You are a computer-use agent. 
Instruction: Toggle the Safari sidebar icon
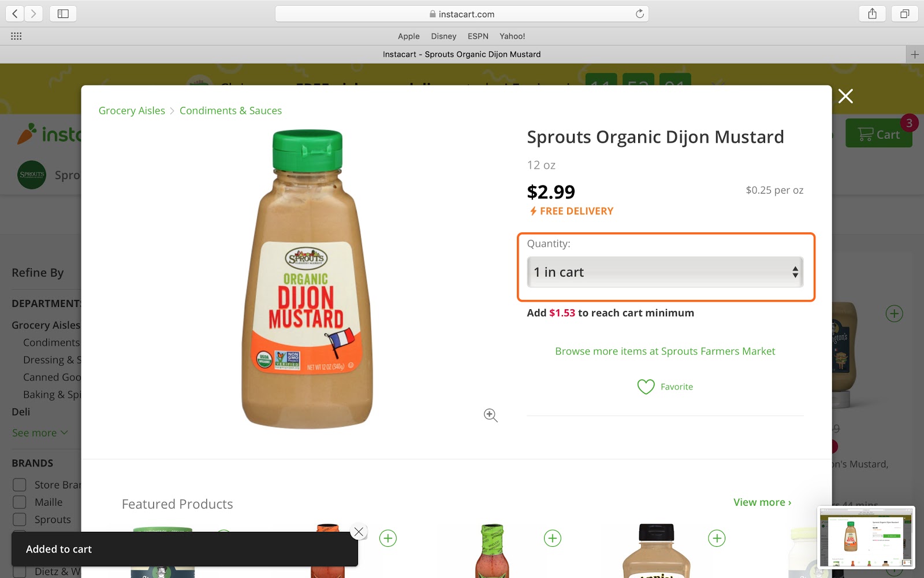coord(63,14)
